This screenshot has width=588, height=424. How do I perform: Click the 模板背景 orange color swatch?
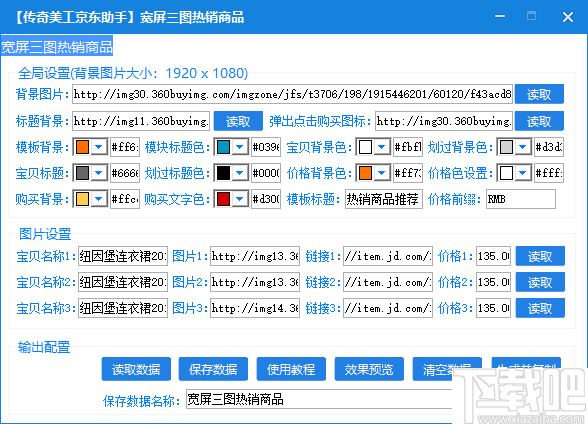click(82, 147)
